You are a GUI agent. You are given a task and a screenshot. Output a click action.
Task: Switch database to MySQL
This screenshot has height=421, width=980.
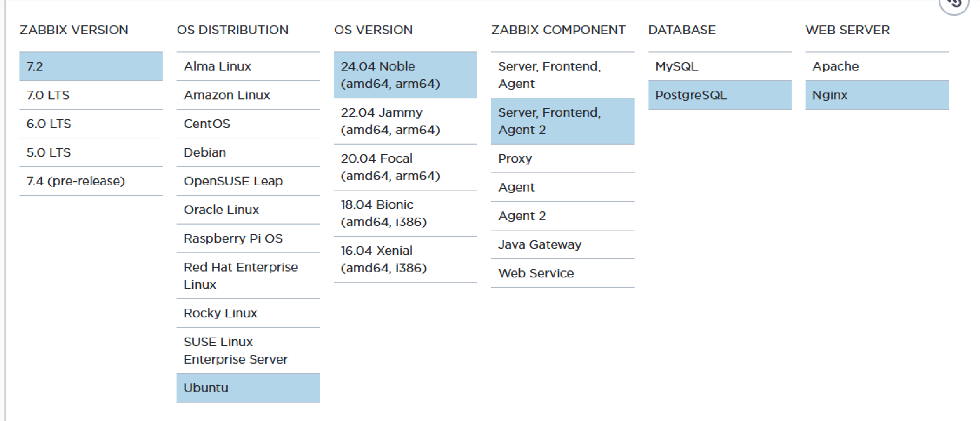(x=719, y=67)
